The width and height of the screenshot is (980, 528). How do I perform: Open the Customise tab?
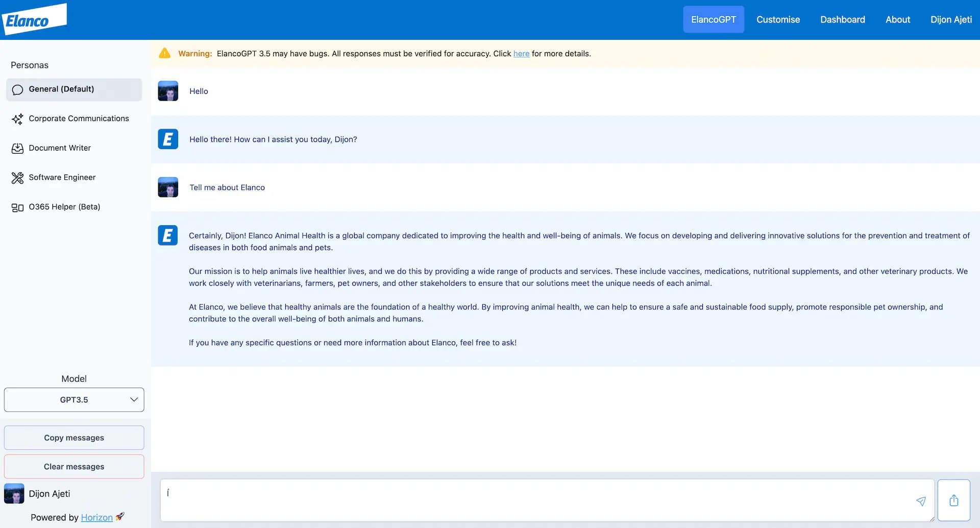click(778, 19)
